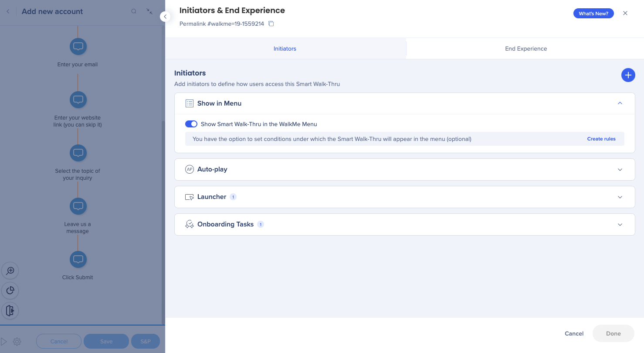Image resolution: width=644 pixels, height=353 pixels.
Task: Click the 'Enter your email' step bubble
Action: pyautogui.click(x=78, y=46)
